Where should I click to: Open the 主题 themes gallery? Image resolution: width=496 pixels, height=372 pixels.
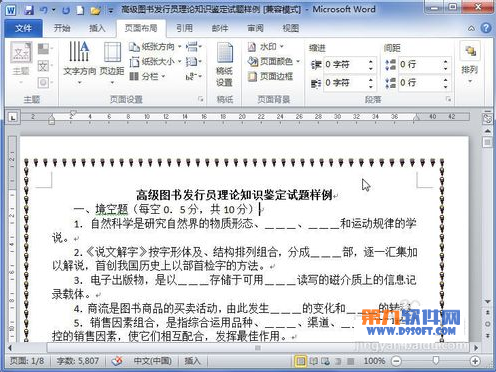[x=21, y=62]
